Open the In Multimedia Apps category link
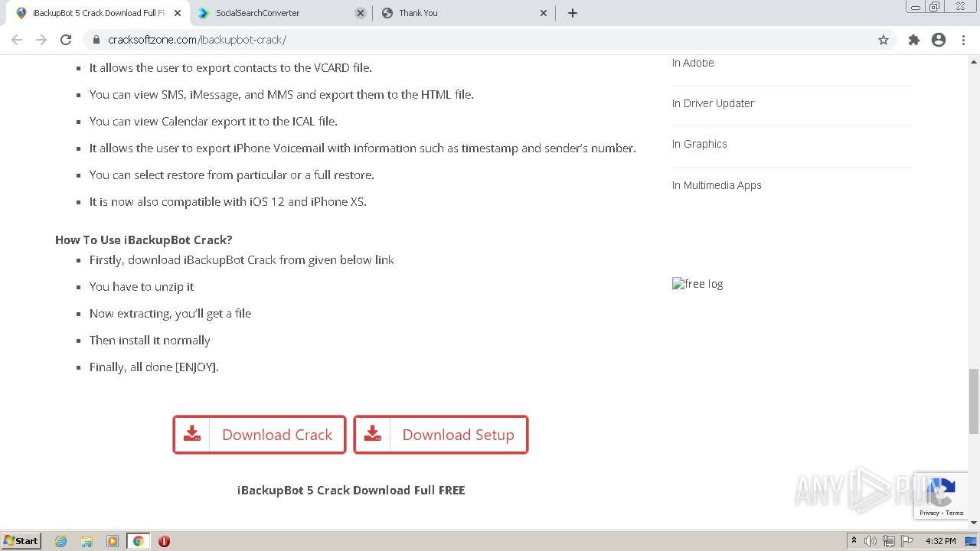 pyautogui.click(x=717, y=185)
